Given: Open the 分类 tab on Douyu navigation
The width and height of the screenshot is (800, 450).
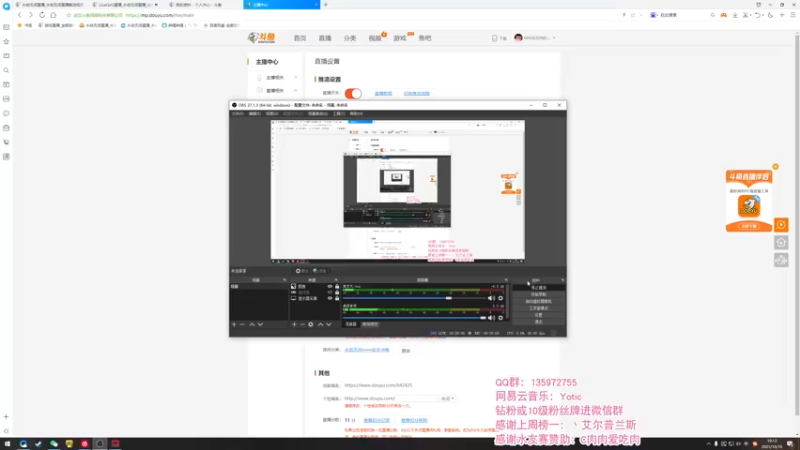Looking at the screenshot, I should pyautogui.click(x=350, y=38).
